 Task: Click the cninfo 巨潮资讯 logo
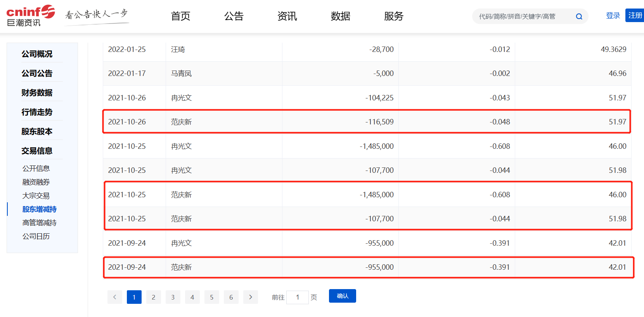point(31,16)
